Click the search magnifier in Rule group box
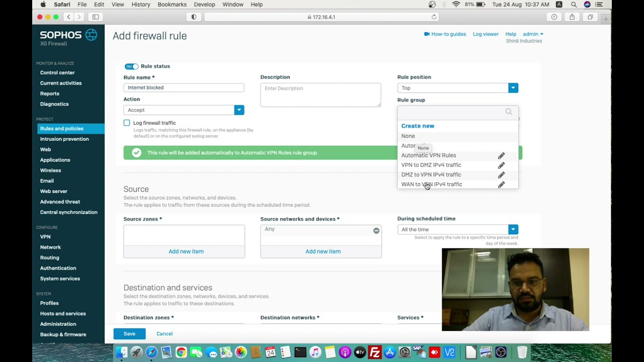 [x=509, y=112]
